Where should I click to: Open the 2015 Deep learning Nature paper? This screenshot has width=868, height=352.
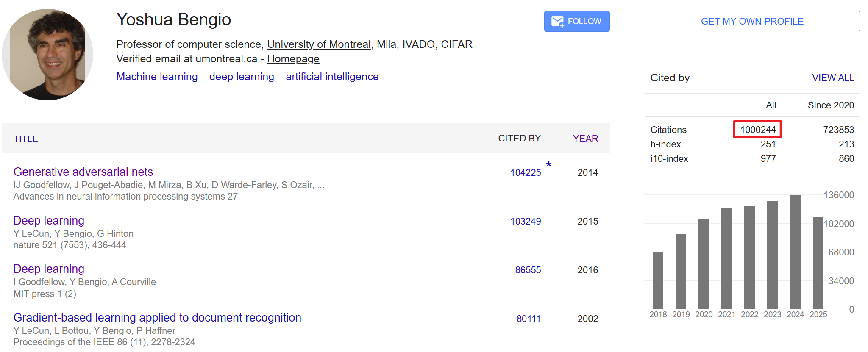click(49, 221)
